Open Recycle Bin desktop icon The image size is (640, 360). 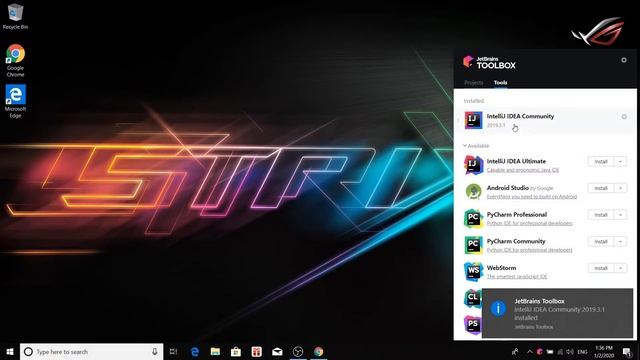click(x=15, y=16)
